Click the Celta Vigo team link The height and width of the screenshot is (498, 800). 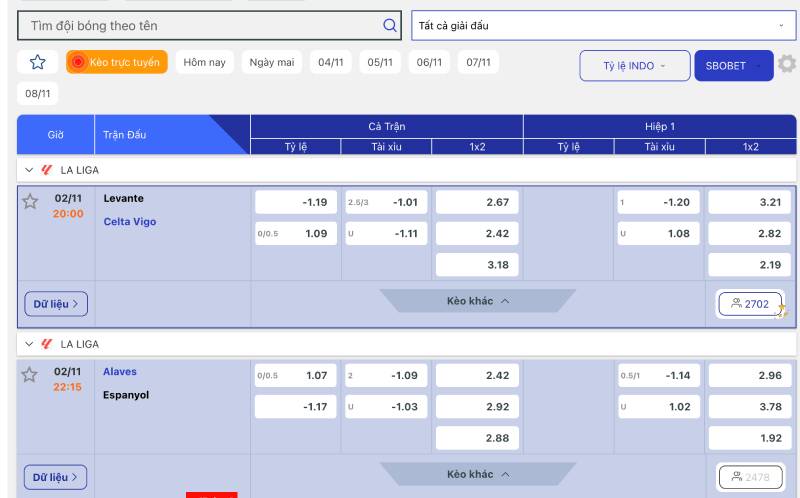(130, 222)
